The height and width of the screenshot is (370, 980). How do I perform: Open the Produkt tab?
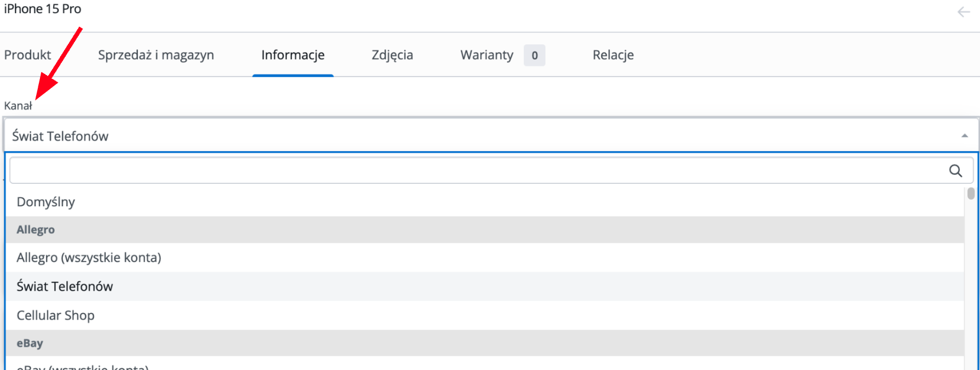pyautogui.click(x=27, y=55)
